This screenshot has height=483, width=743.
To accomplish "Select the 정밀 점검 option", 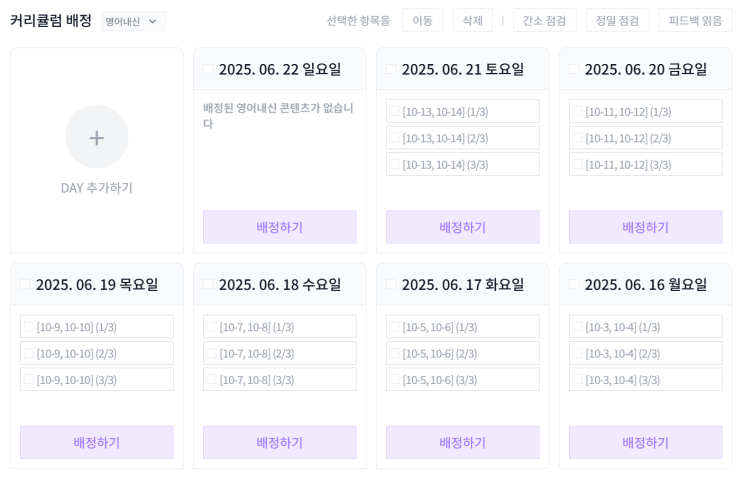I will (x=617, y=20).
